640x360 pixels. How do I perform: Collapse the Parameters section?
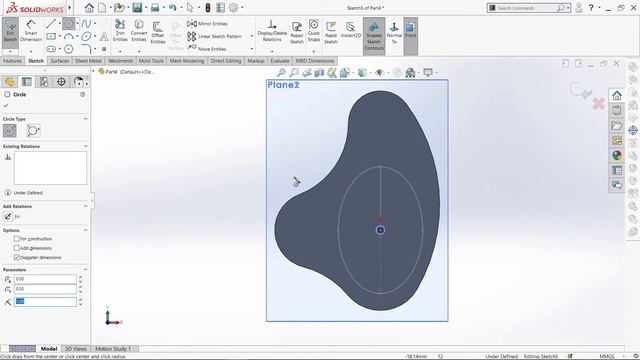click(x=85, y=270)
